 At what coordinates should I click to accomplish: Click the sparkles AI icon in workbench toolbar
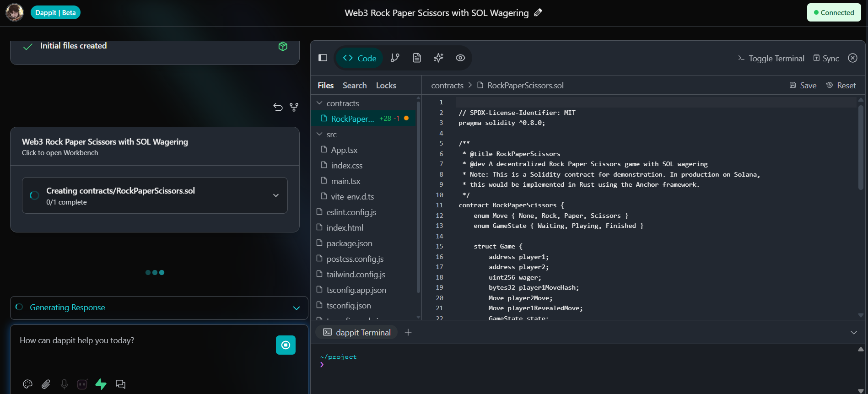(x=438, y=58)
